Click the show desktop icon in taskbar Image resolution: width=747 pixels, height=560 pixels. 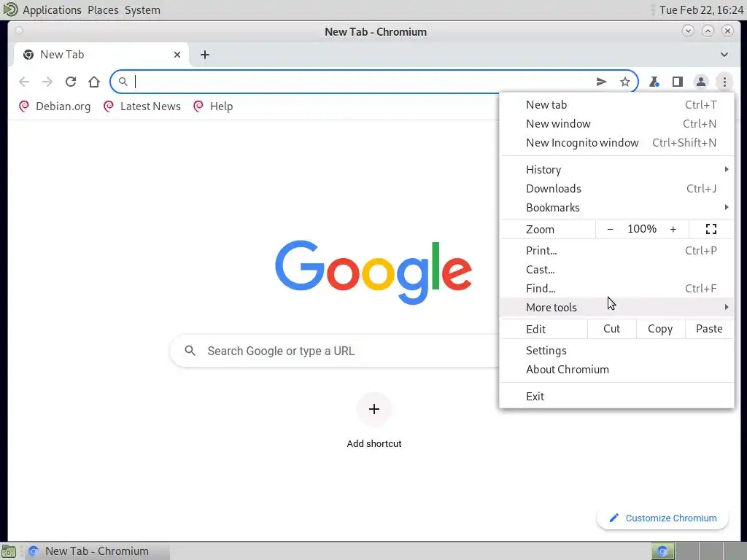pyautogui.click(x=9, y=551)
